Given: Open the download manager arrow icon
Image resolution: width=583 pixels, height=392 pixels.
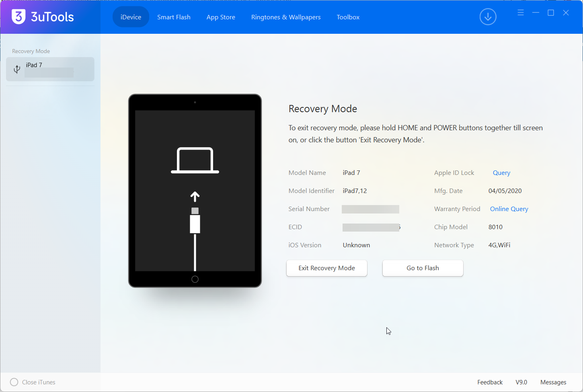Looking at the screenshot, I should pyautogui.click(x=488, y=17).
